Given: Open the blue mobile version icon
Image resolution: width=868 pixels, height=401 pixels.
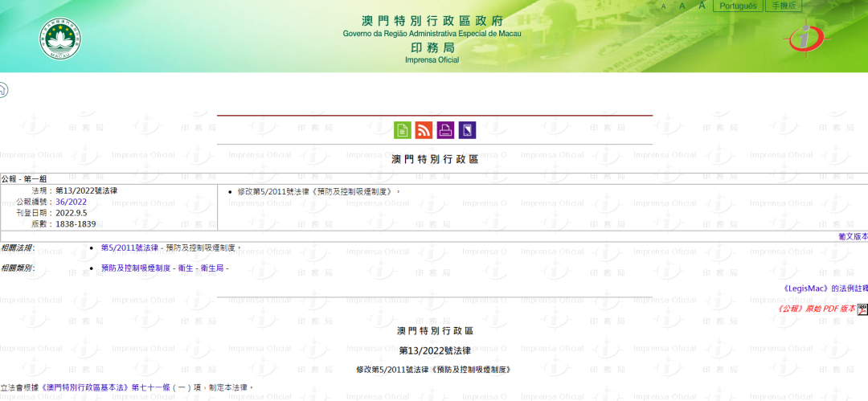Looking at the screenshot, I should [467, 130].
